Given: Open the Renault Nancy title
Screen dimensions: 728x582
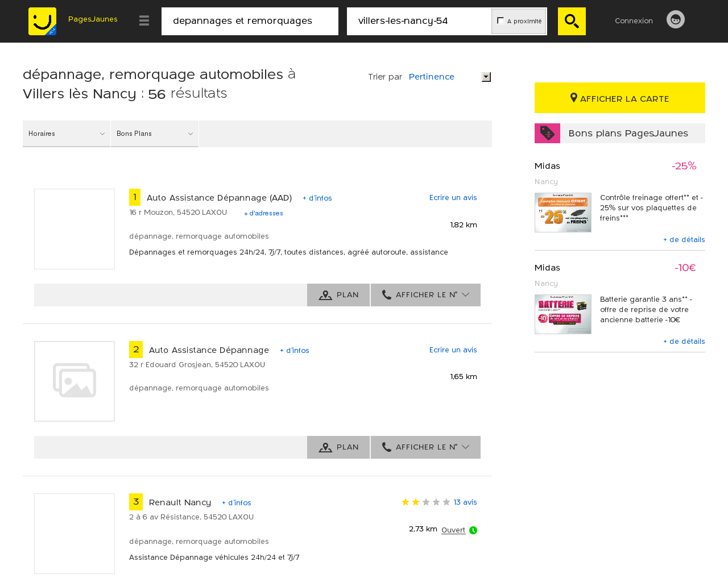Looking at the screenshot, I should click(180, 502).
